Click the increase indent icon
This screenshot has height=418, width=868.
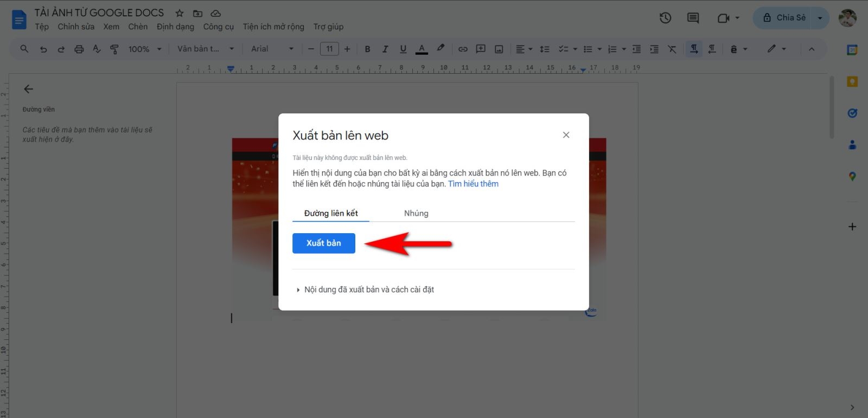[x=654, y=49]
